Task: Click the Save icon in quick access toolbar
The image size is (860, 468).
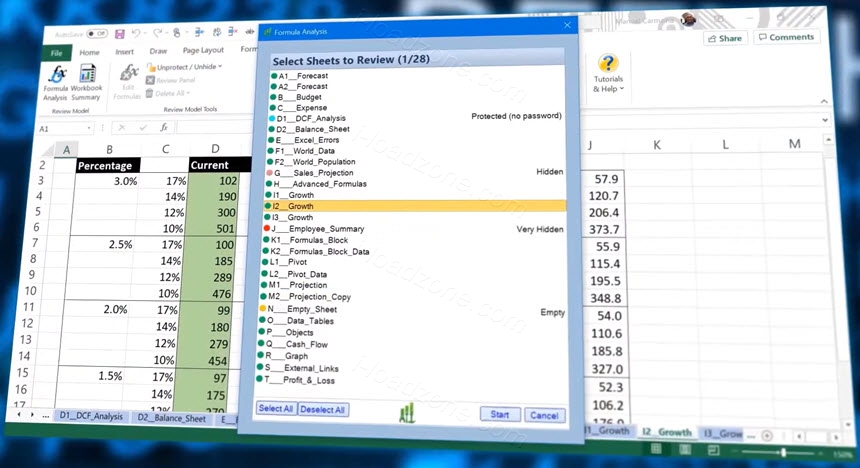Action: (120, 34)
